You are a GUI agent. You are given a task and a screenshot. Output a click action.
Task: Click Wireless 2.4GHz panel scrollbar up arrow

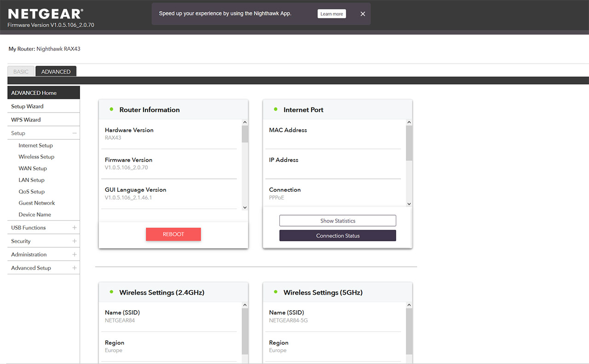tap(245, 305)
